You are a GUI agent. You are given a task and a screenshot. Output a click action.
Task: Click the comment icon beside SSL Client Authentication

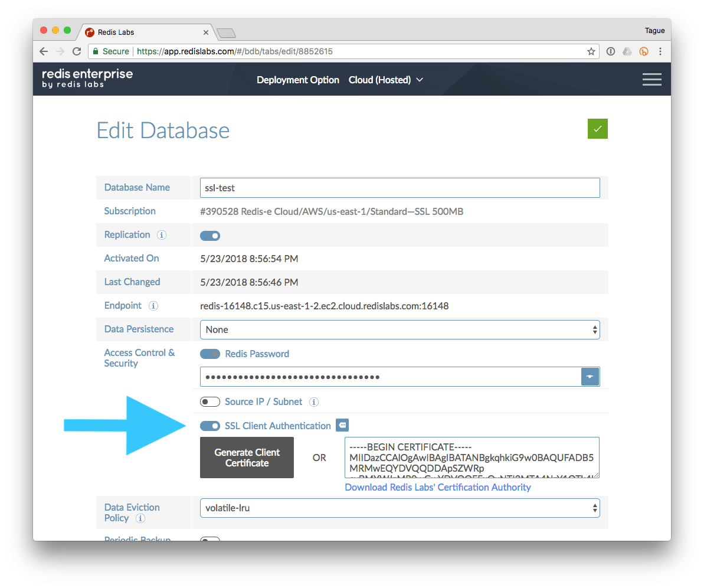[341, 425]
